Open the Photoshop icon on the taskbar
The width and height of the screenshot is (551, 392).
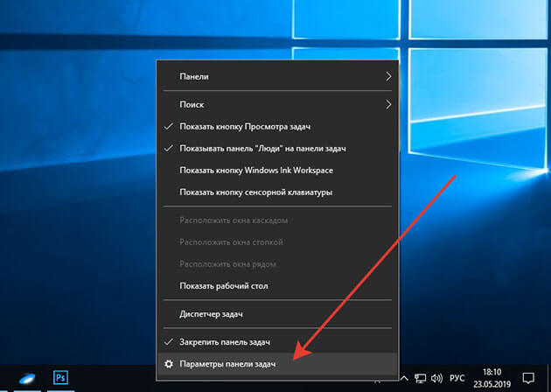[x=60, y=378]
